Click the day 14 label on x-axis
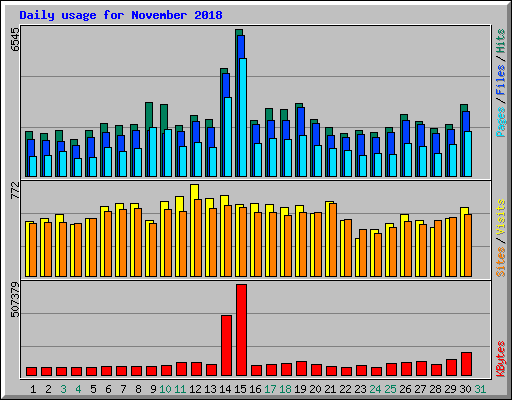Screen dimensions: 512x400 (225, 389)
